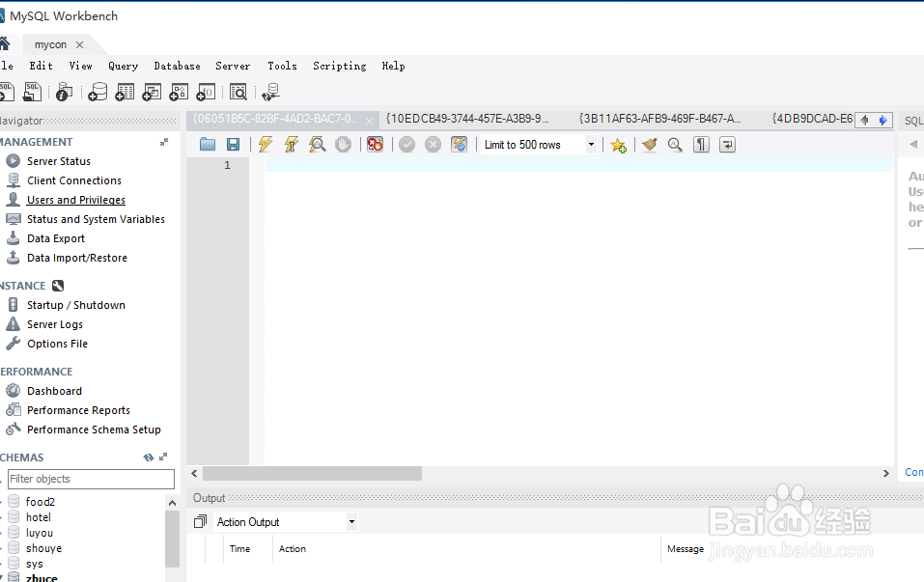Open Help menu
The height and width of the screenshot is (582, 924).
[393, 66]
